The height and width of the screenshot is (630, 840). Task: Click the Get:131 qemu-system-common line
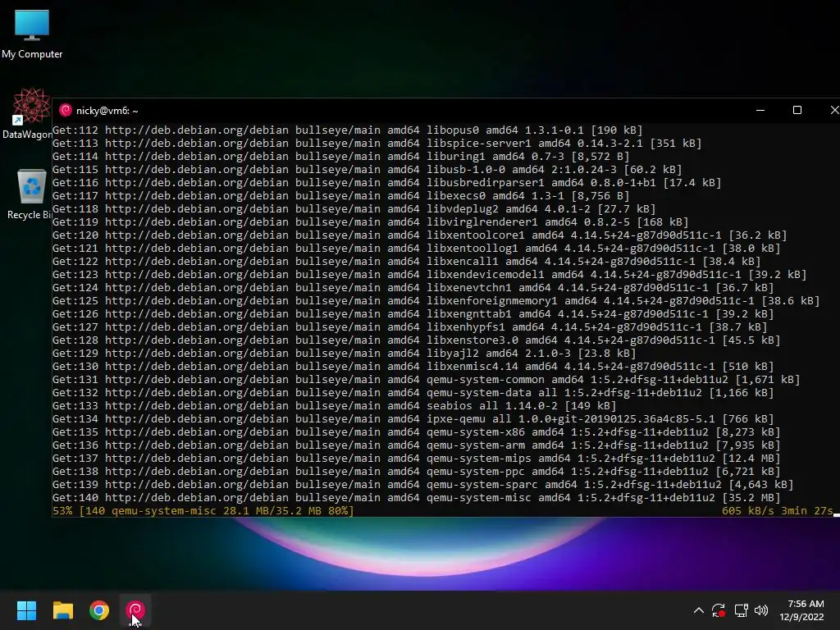point(426,379)
